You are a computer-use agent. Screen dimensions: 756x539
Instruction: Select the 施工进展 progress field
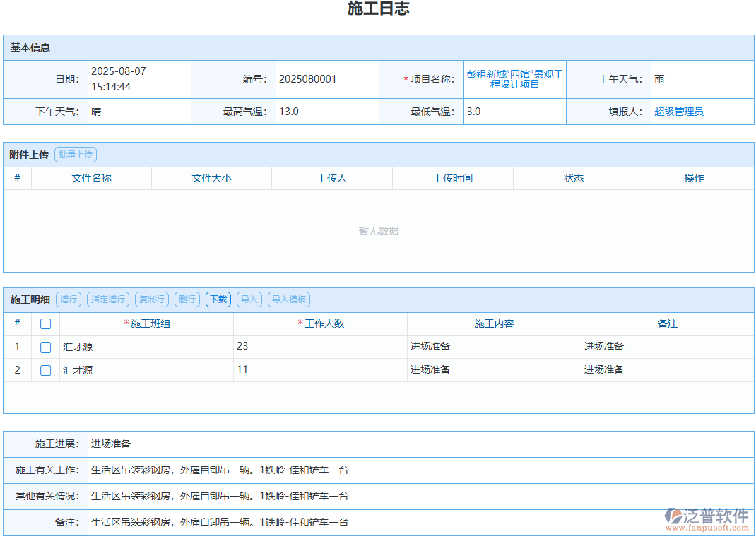point(212,444)
